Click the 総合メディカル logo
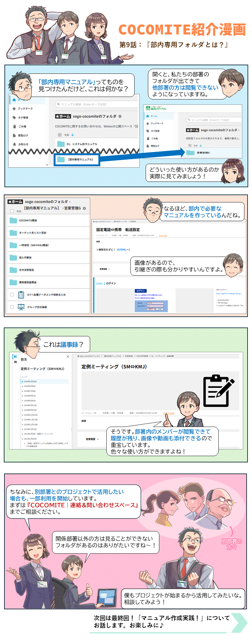The image size is (252, 644). (156, 108)
